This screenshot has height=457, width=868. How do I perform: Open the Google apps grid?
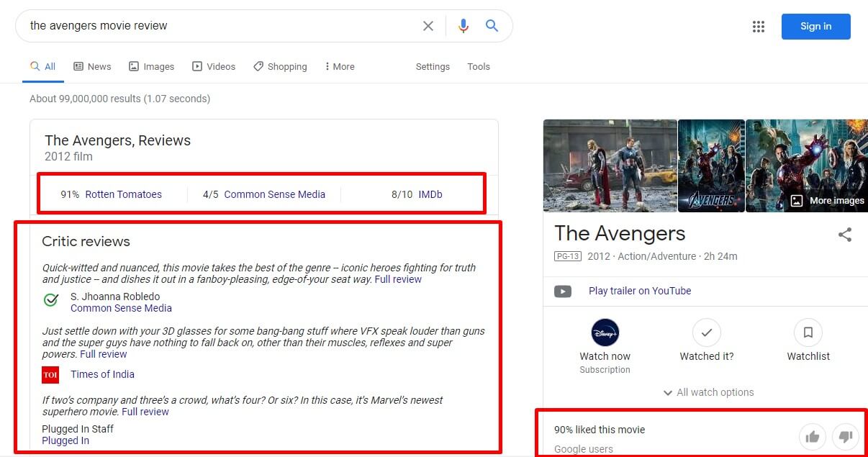coord(758,27)
